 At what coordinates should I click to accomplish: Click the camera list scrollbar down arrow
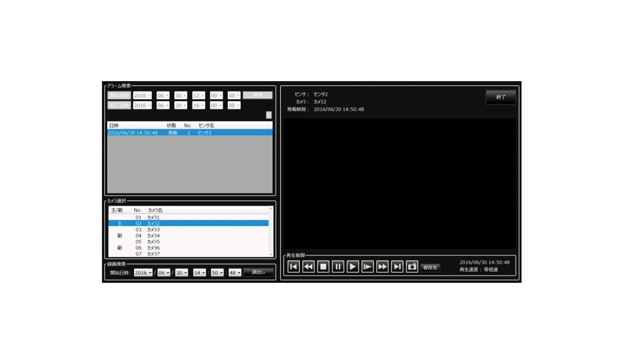(x=270, y=254)
